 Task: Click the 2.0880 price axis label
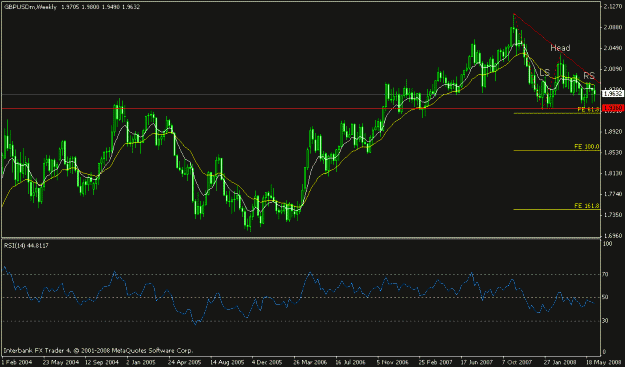(x=613, y=27)
